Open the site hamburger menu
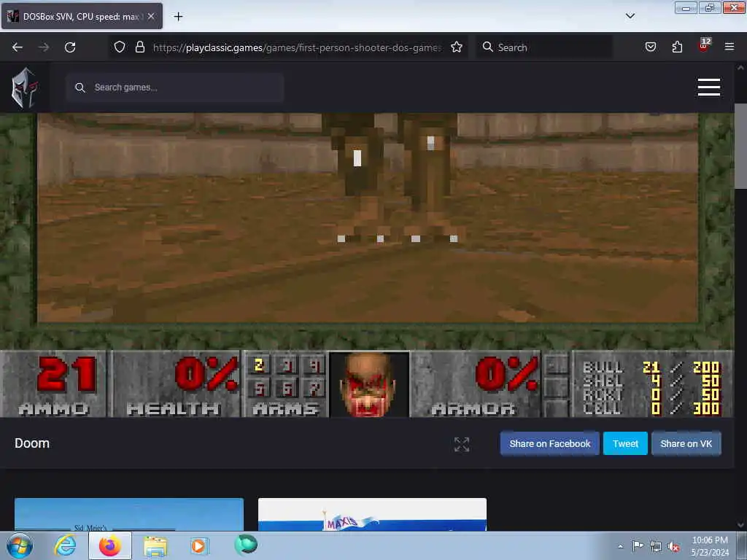The width and height of the screenshot is (747, 560). [x=708, y=87]
